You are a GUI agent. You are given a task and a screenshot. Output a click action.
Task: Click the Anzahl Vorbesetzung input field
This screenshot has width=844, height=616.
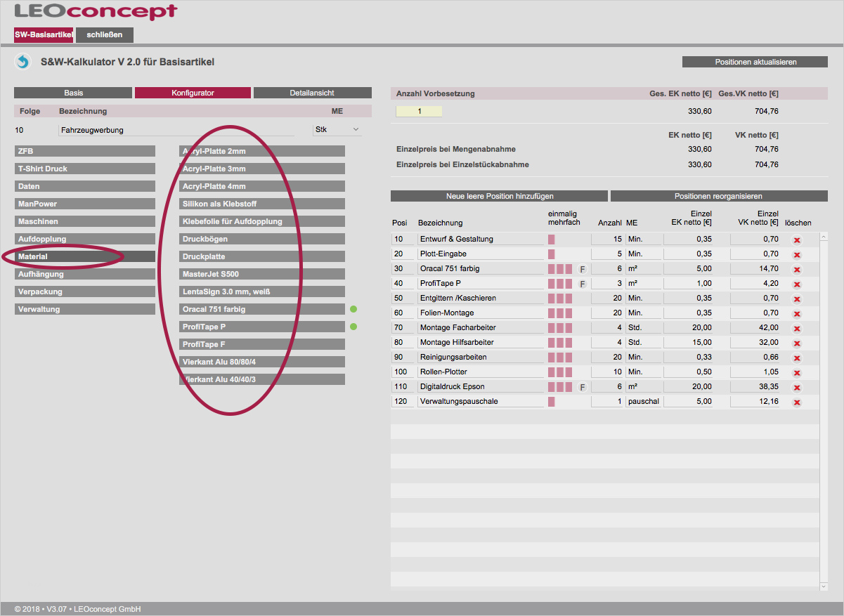click(x=419, y=111)
